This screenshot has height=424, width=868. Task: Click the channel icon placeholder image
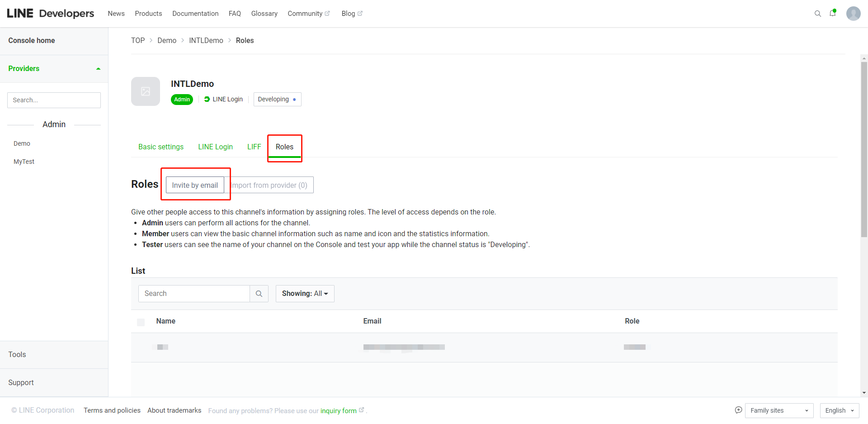146,91
